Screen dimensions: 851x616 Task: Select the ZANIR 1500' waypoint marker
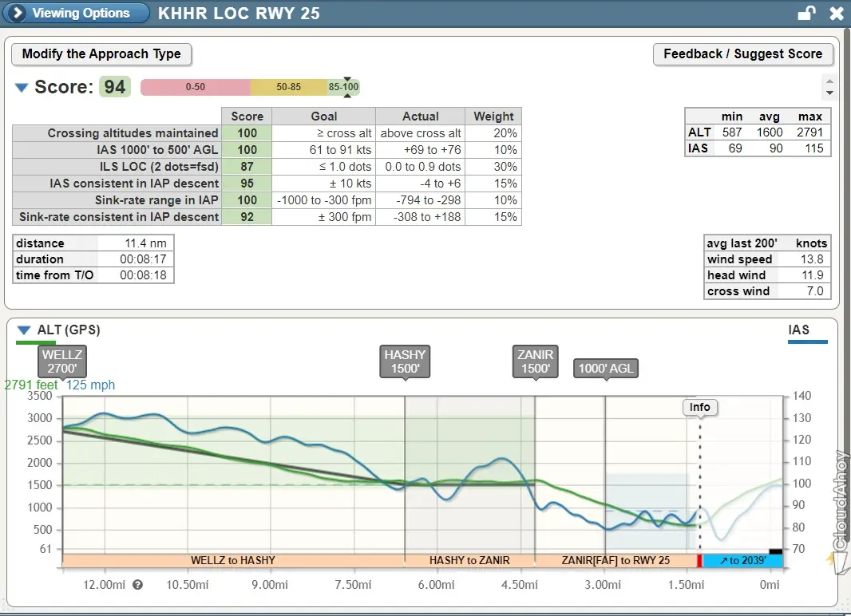535,361
